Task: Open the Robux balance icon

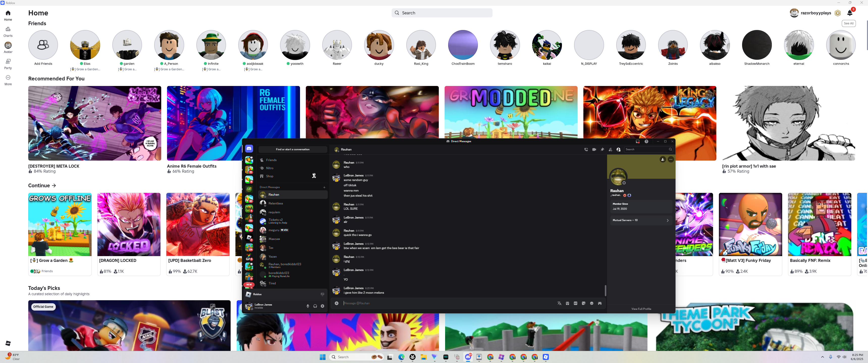Action: [x=838, y=13]
